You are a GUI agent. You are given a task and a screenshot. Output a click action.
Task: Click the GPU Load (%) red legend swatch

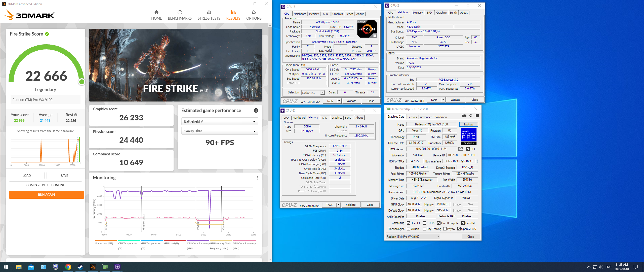(x=175, y=240)
